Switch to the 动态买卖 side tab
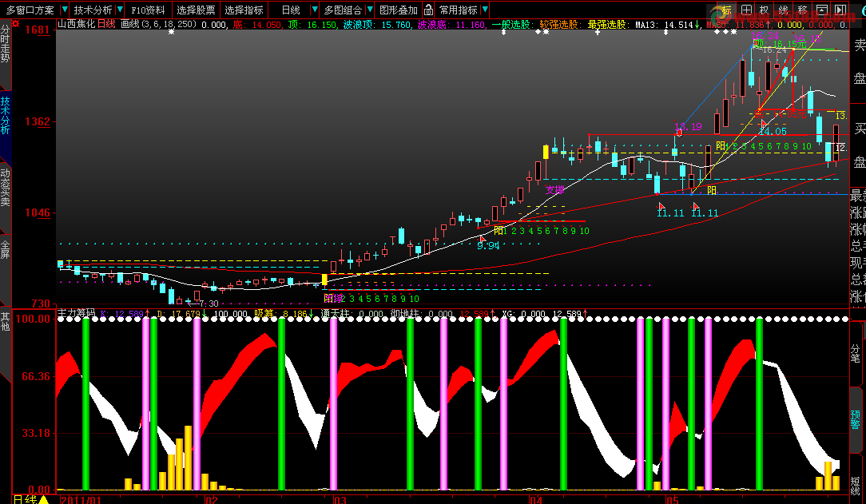This screenshot has height=504, width=866. (5, 188)
